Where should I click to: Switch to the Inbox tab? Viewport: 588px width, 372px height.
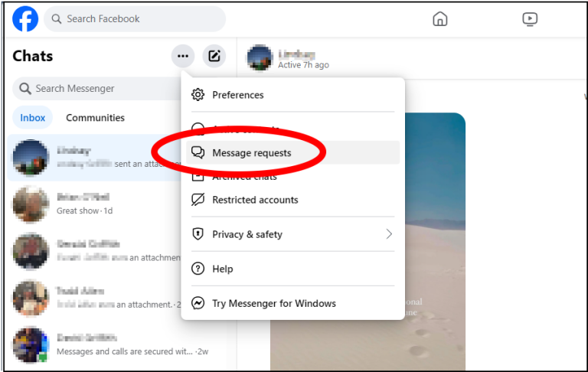pos(33,118)
